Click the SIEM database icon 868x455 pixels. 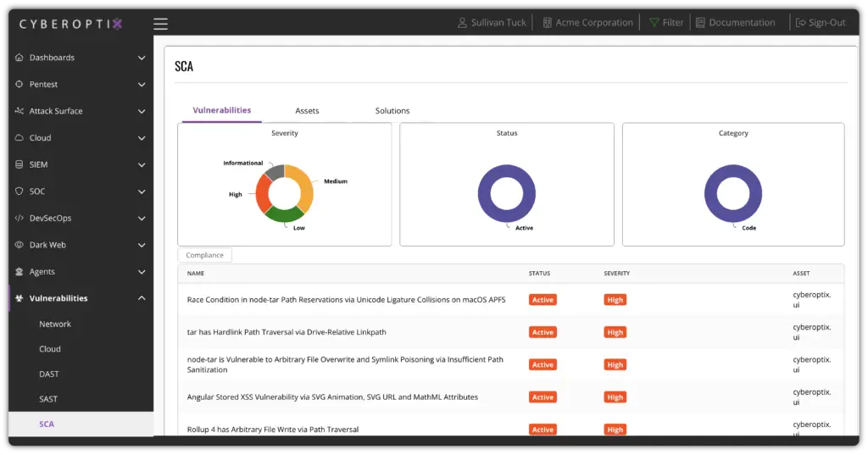[19, 164]
